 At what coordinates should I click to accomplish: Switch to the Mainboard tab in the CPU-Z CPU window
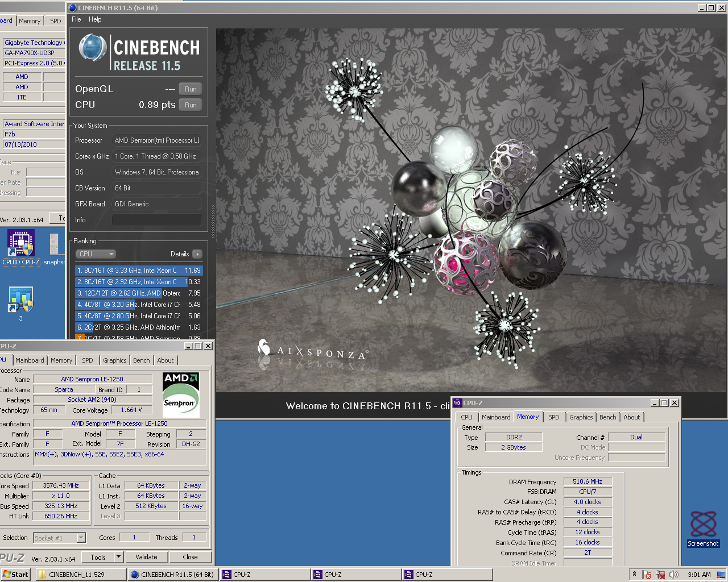pyautogui.click(x=30, y=360)
